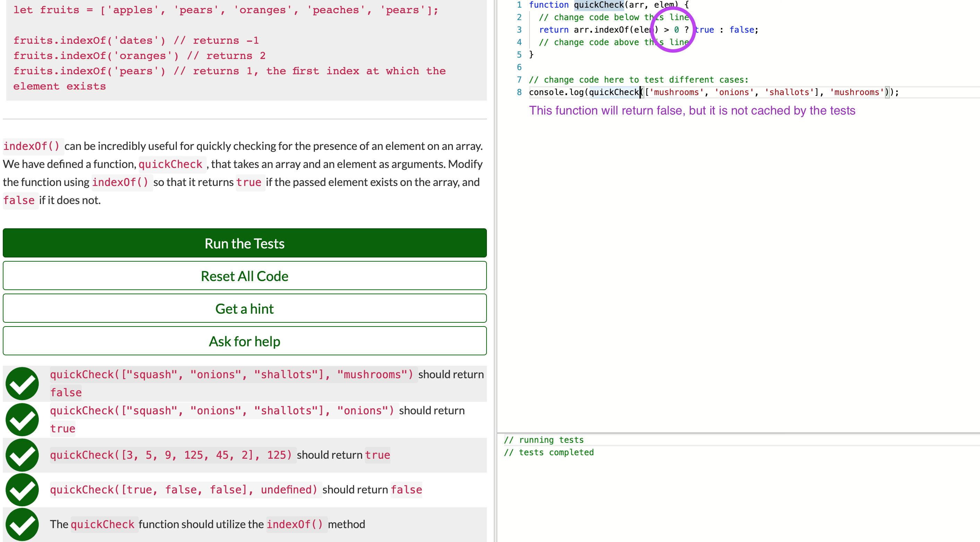Click Run the Tests
The height and width of the screenshot is (542, 980).
(244, 243)
